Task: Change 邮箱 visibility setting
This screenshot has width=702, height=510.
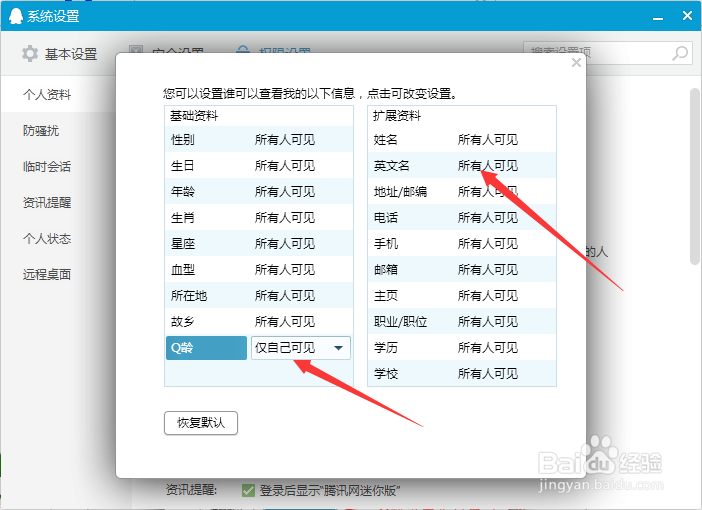Action: point(488,270)
